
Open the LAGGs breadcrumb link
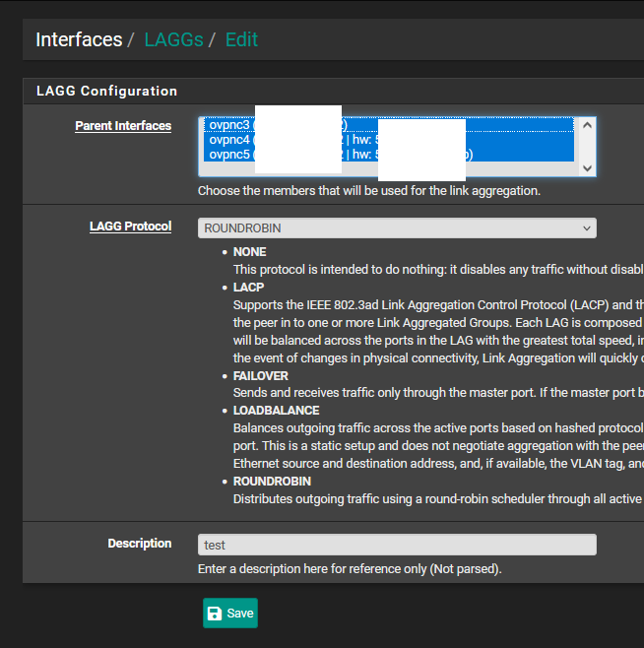click(173, 39)
